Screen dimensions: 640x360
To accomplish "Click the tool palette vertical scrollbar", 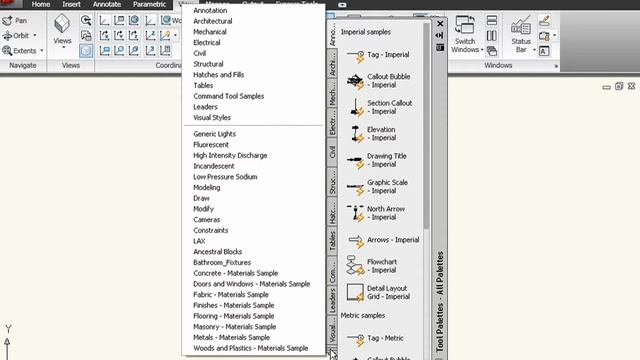I will (426, 127).
